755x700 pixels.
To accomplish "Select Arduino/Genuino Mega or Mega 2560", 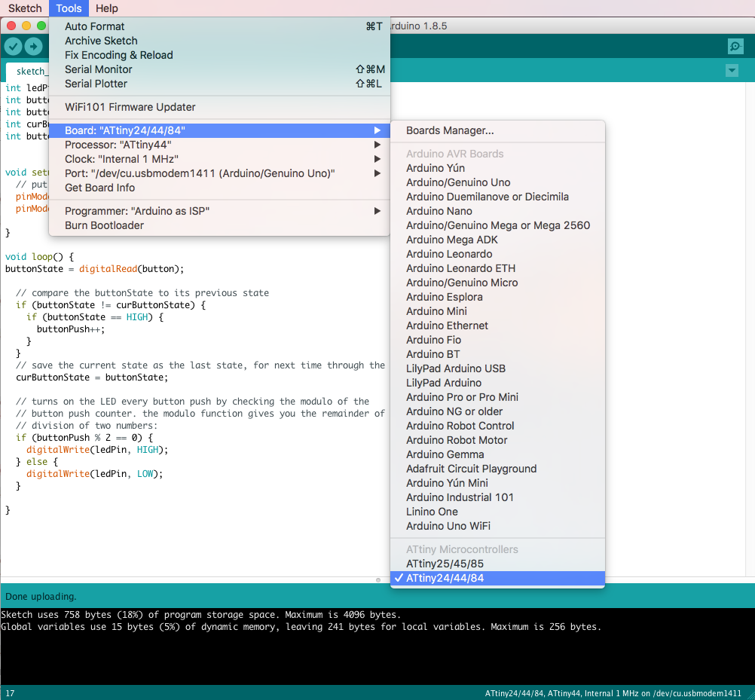I will [497, 225].
